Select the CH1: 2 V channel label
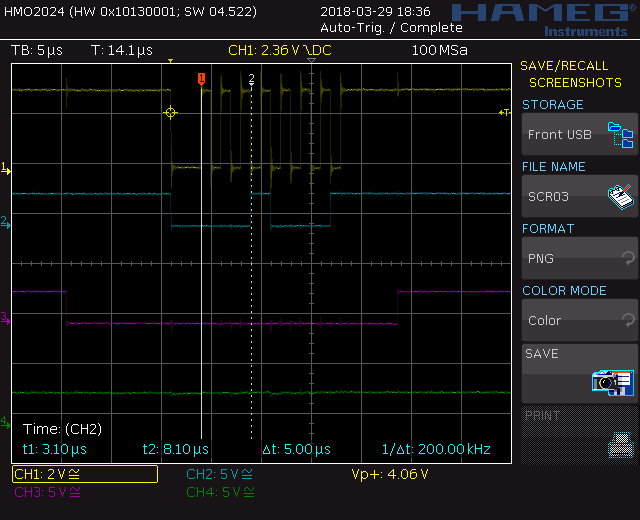 point(85,474)
